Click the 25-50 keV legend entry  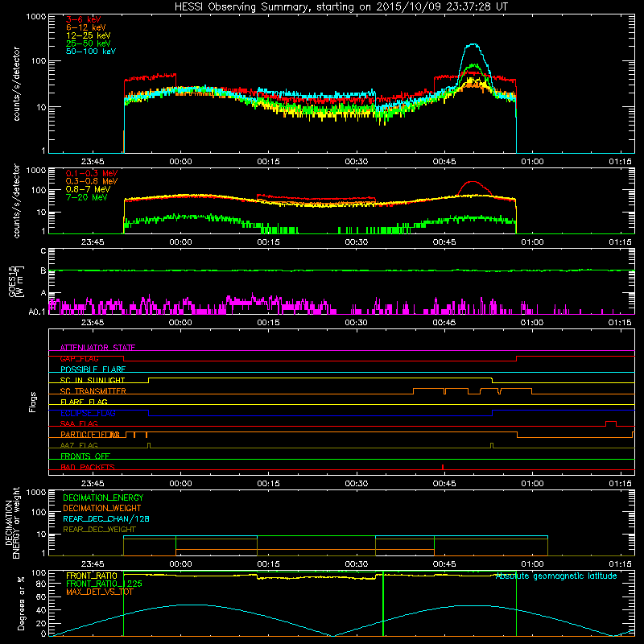[x=88, y=43]
